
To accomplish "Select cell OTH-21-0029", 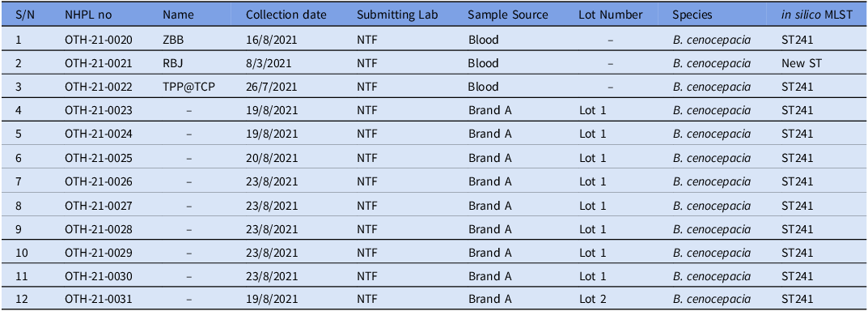I will 99,252.
